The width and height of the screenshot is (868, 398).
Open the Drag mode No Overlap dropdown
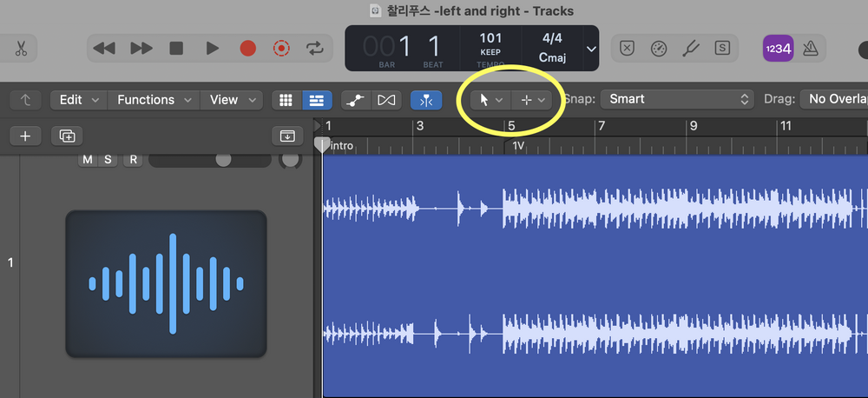tap(835, 99)
